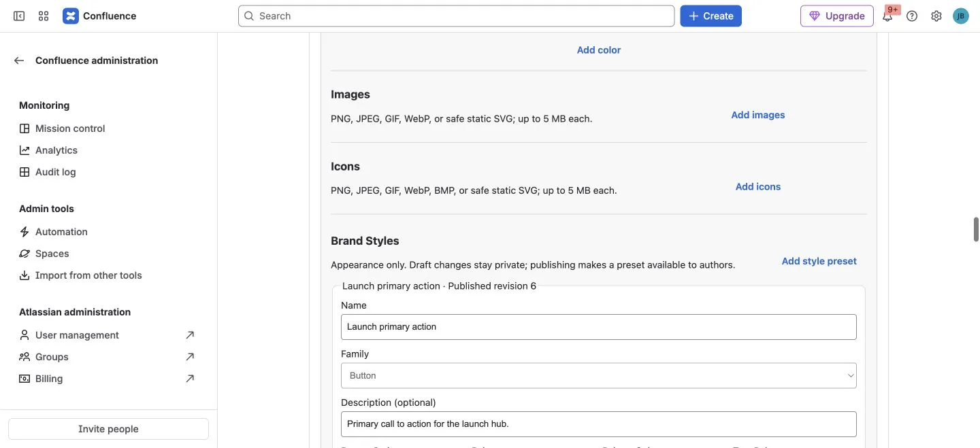Screen dimensions: 980x448
Task: Click the back arrow beside Confluence administration
Action: pyautogui.click(x=19, y=61)
